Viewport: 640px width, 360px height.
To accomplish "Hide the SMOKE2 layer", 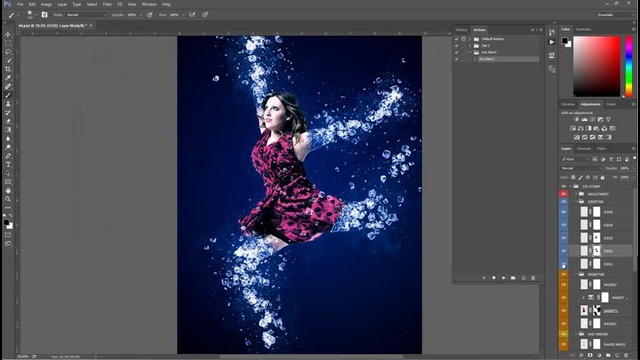I will click(564, 284).
